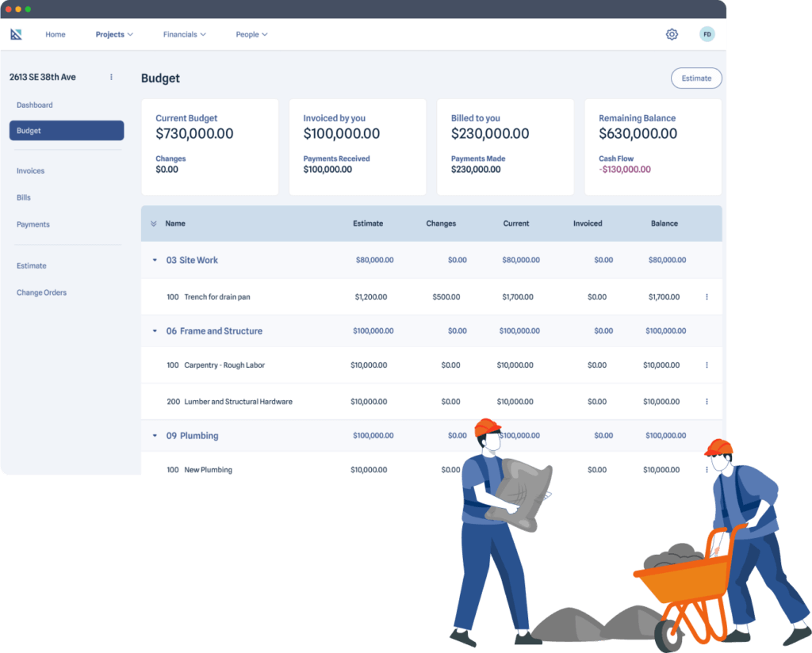Collapse the 03 Site Work section
812x653 pixels.
click(155, 260)
